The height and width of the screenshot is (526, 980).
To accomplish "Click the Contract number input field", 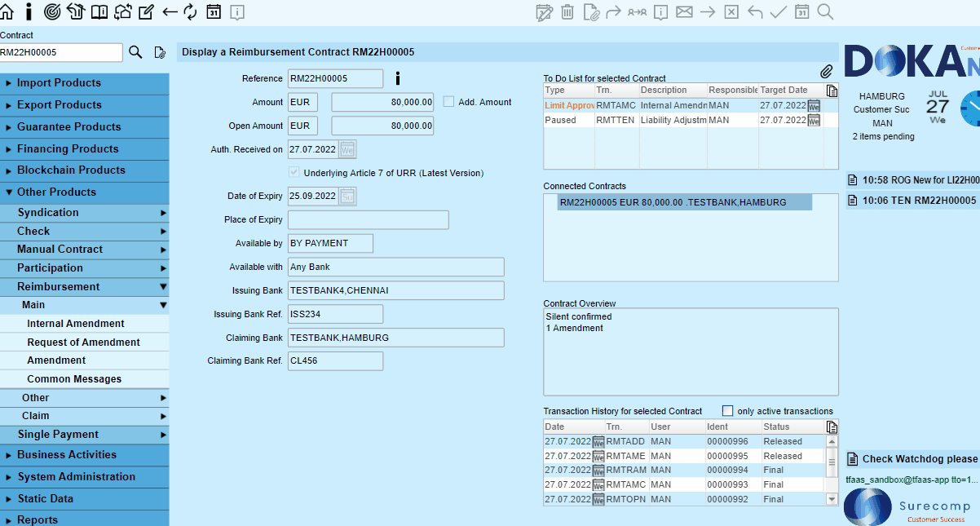I will point(61,52).
